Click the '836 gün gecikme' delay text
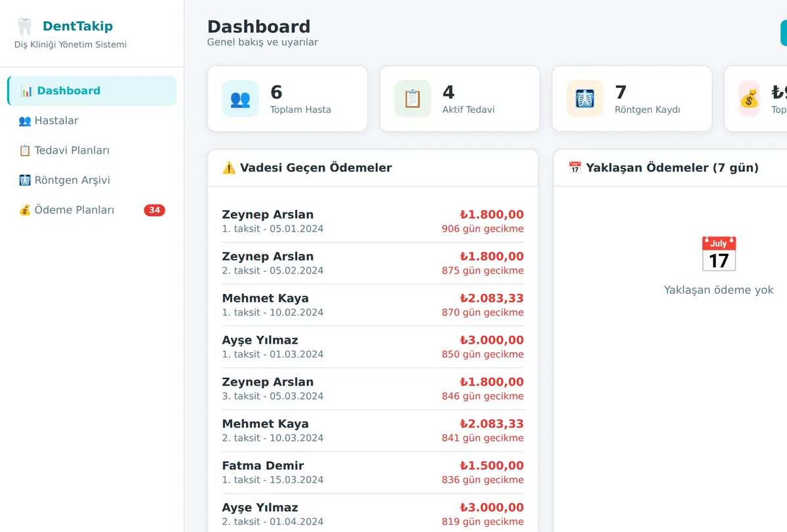787x532 pixels. click(x=483, y=480)
